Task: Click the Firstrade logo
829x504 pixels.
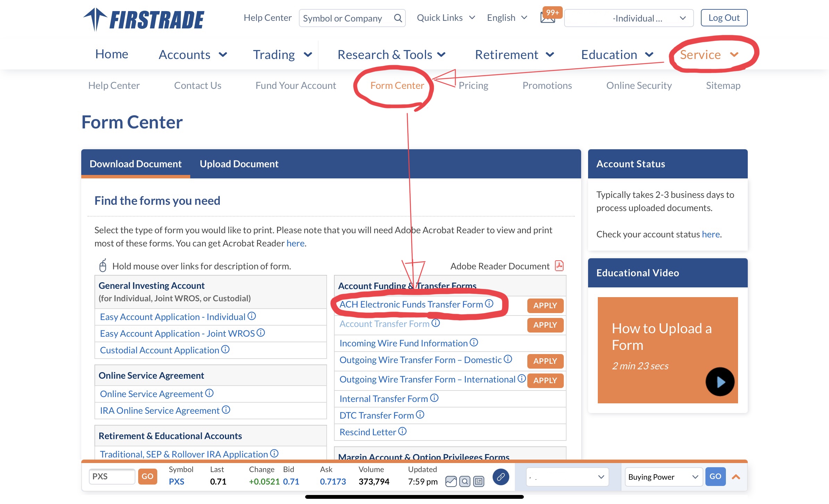Action: pos(144,19)
